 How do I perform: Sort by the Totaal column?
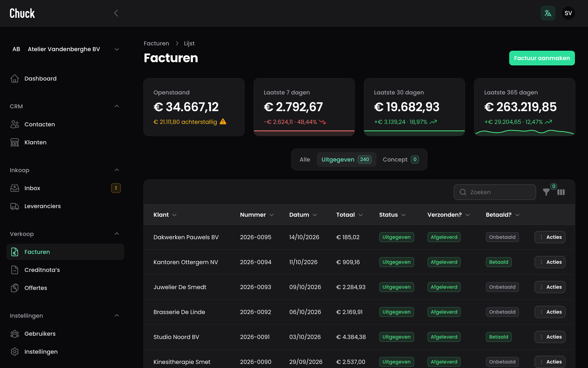pos(349,215)
